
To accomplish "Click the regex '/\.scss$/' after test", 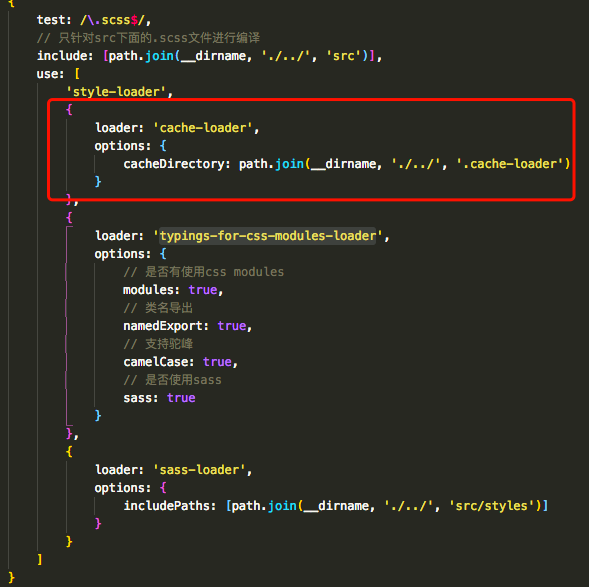I will click(x=112, y=20).
